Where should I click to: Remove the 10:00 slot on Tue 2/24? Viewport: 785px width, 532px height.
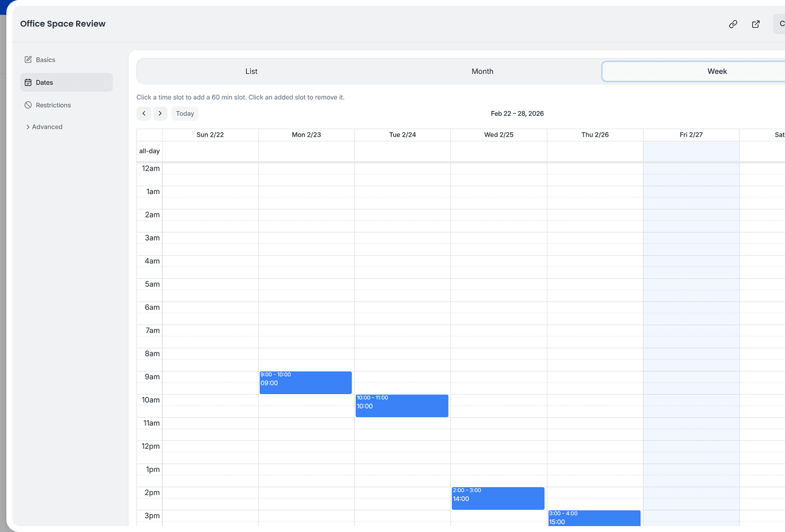click(x=402, y=406)
